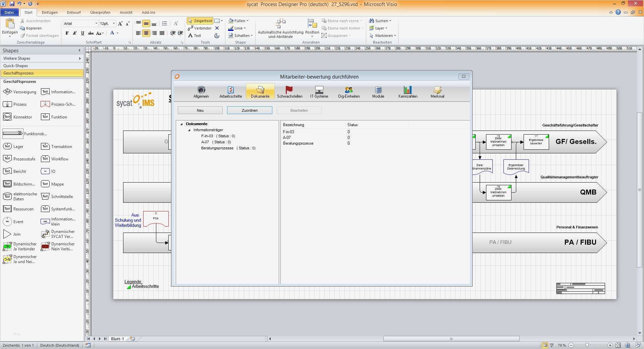Adjust the zoom slider in status bar
This screenshot has width=644, height=349.
click(x=587, y=345)
